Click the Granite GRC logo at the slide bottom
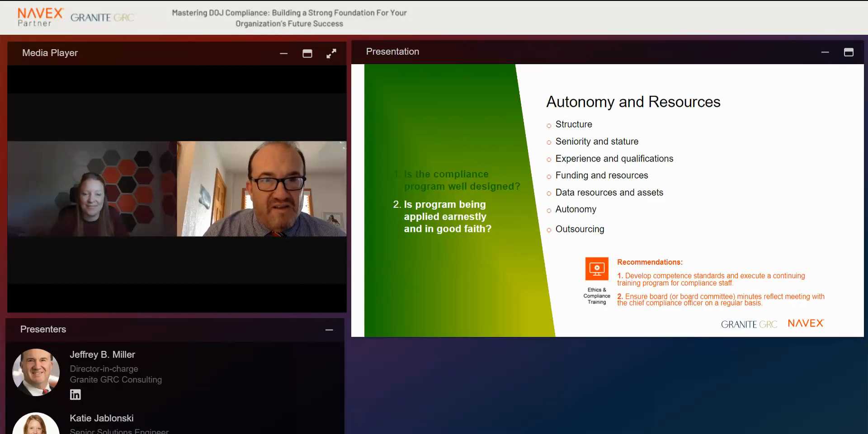 (x=749, y=324)
